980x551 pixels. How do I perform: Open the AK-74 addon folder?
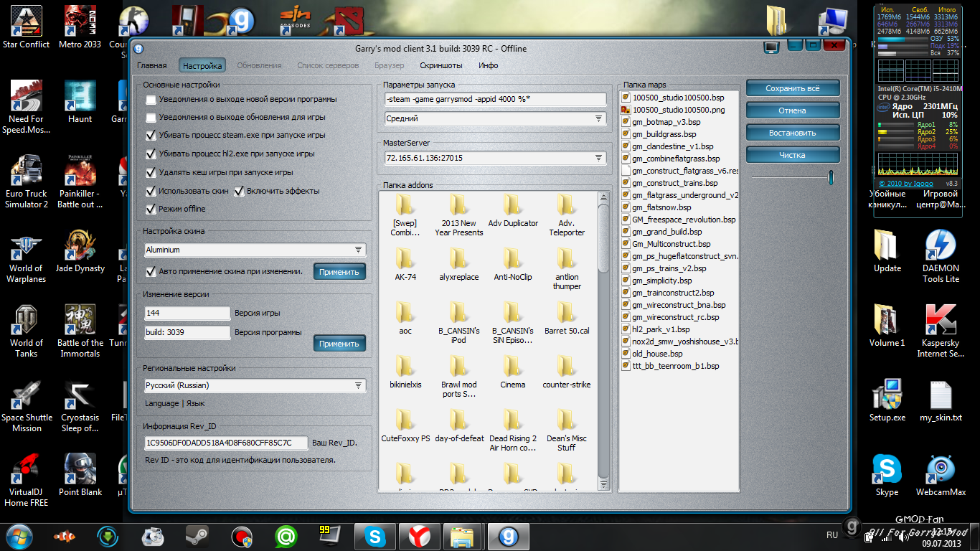405,264
